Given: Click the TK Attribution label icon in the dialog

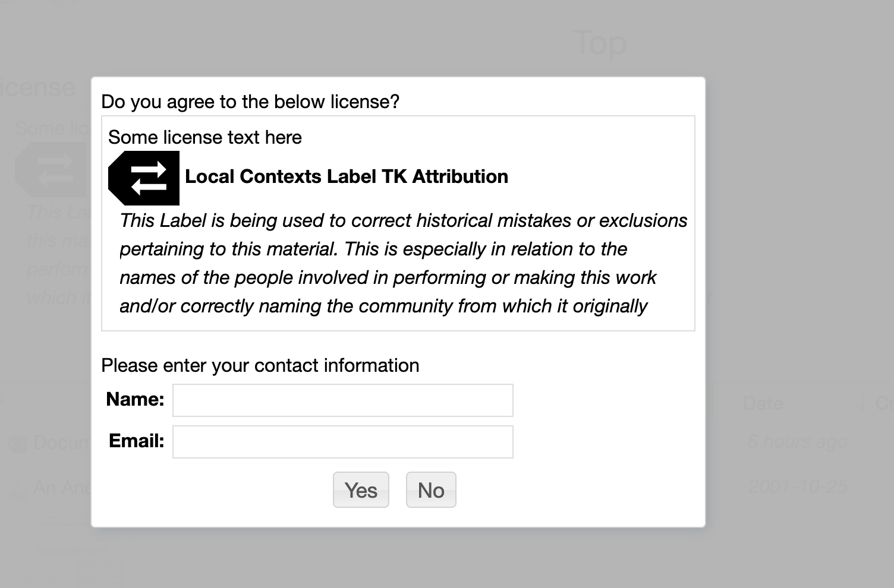Looking at the screenshot, I should 144,178.
